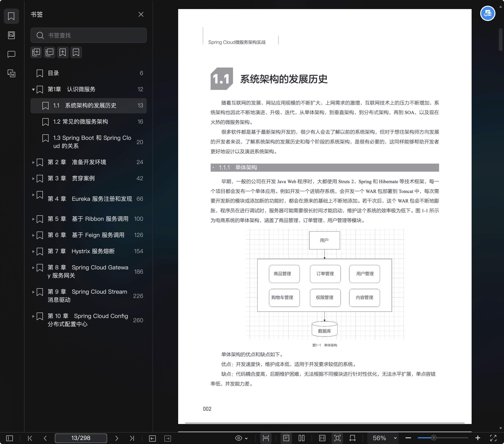Expand 第 8 章 Spring Cloud Gateway 服务网关
This screenshot has width=504, height=444.
click(33, 267)
